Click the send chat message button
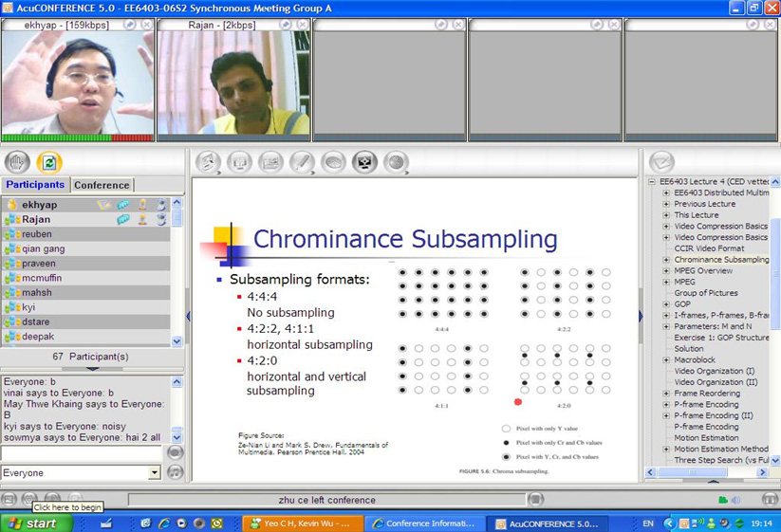781x532 pixels. (x=175, y=453)
